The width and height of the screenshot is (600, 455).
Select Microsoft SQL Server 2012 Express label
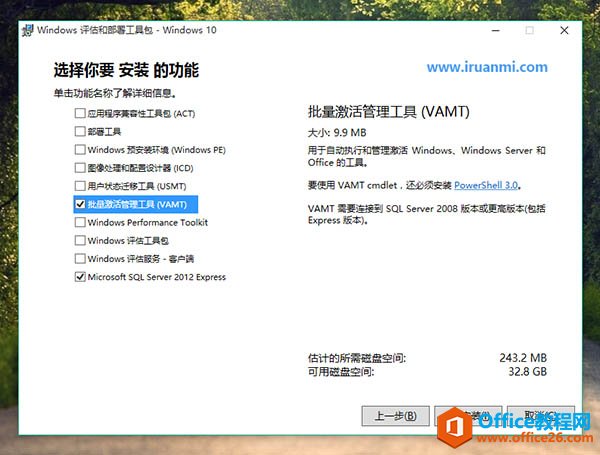[157, 277]
